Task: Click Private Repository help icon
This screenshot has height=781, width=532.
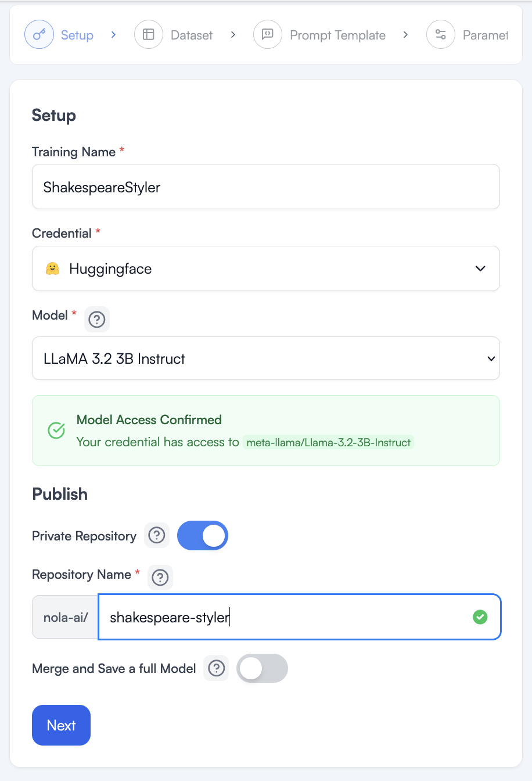Action: coord(157,535)
